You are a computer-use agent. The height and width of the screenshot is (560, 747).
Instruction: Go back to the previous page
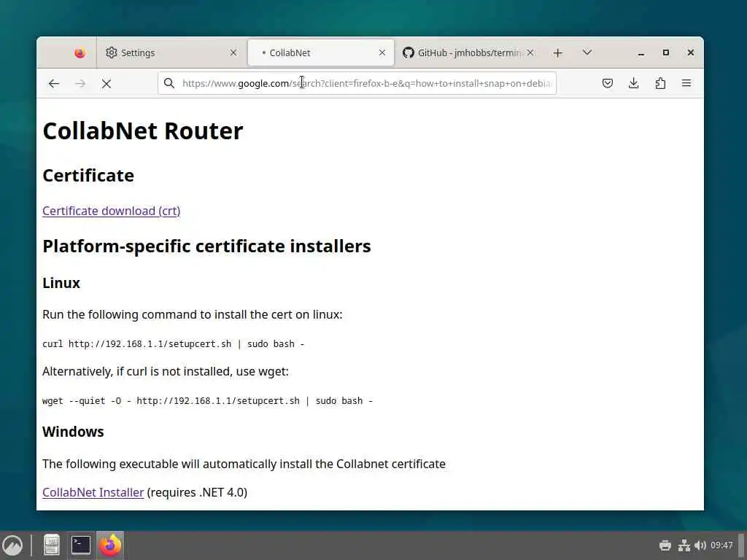click(54, 84)
